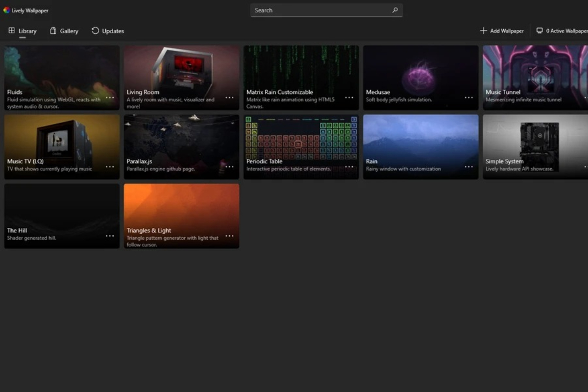Screen dimensions: 588x392
Task: Click the plus icon for Add Wallpaper
Action: pos(483,31)
